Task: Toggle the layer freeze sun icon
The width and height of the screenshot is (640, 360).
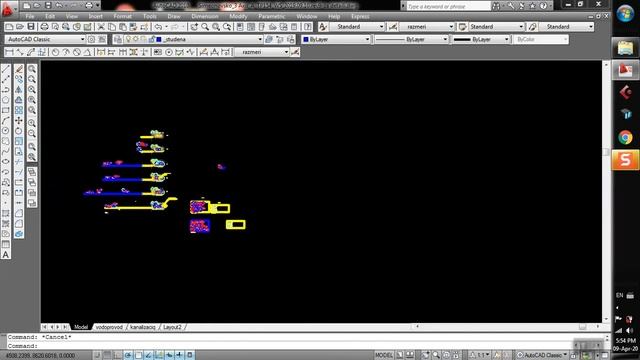Action: [136, 39]
